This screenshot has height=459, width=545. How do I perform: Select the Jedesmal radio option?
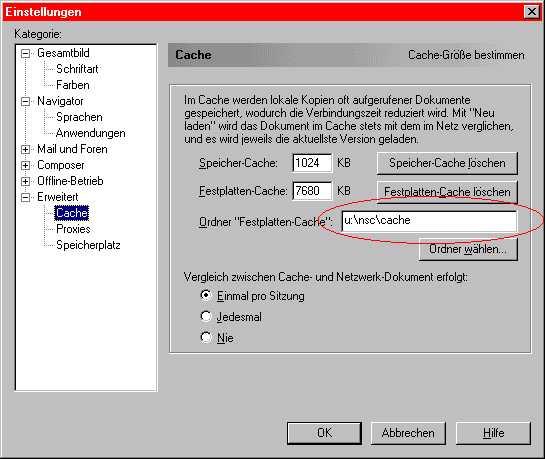point(206,316)
